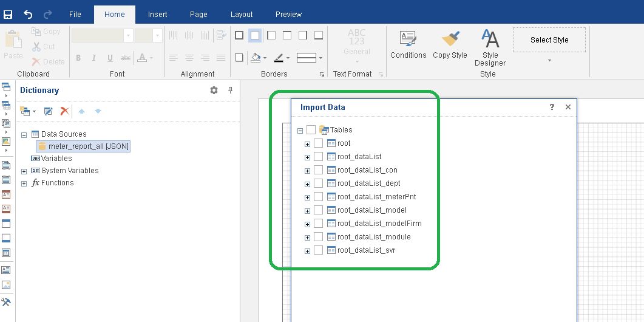Open the font name combo box
The width and height of the screenshot is (644, 322).
(102, 35)
